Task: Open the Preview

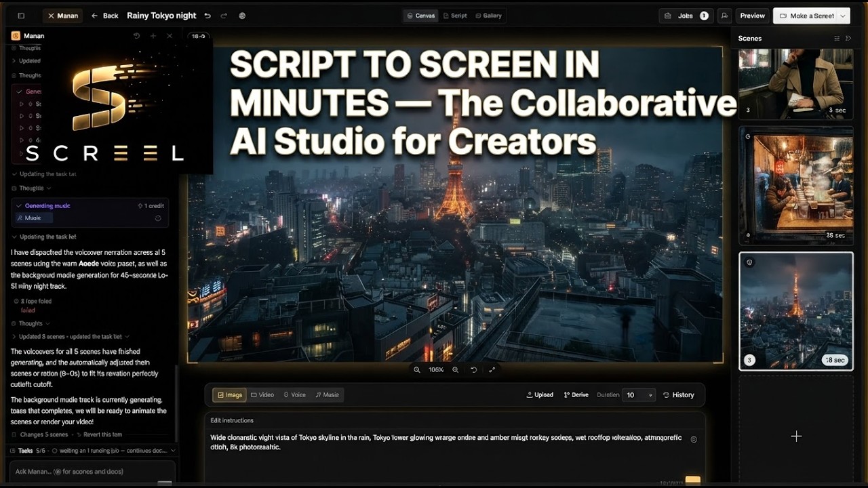Action: pos(752,16)
